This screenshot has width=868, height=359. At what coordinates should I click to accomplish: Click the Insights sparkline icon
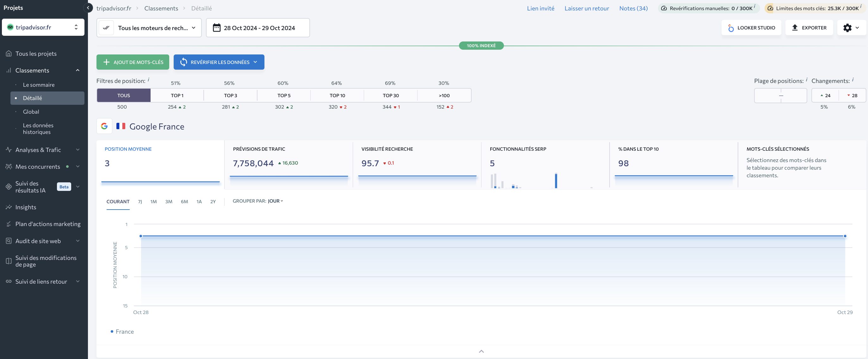pos(9,207)
